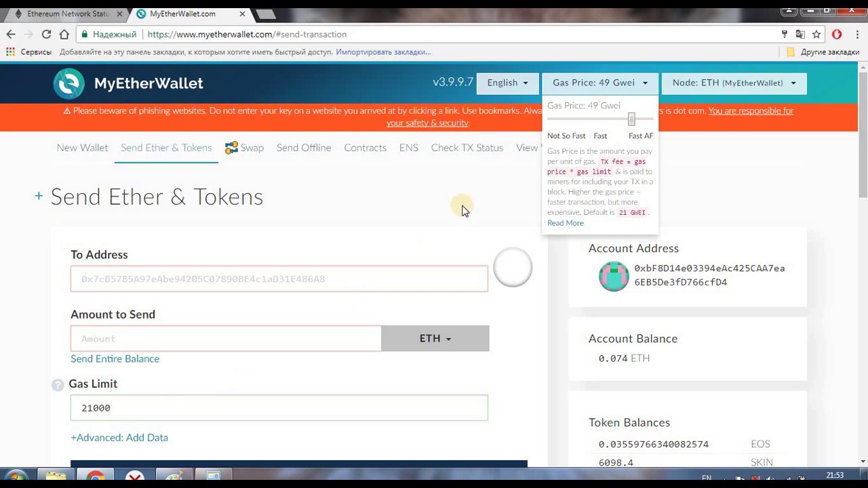Click the Google Translate icon in address bar
This screenshot has width=868, height=488.
coord(800,34)
